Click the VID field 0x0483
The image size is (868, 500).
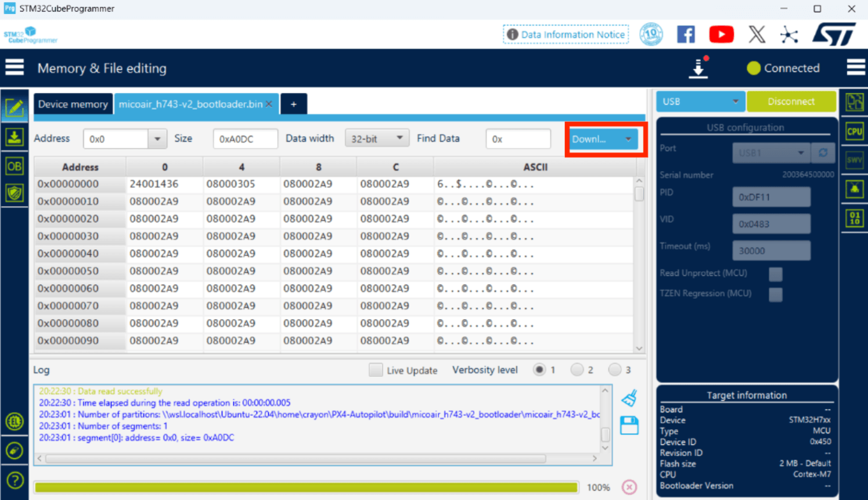pos(772,224)
